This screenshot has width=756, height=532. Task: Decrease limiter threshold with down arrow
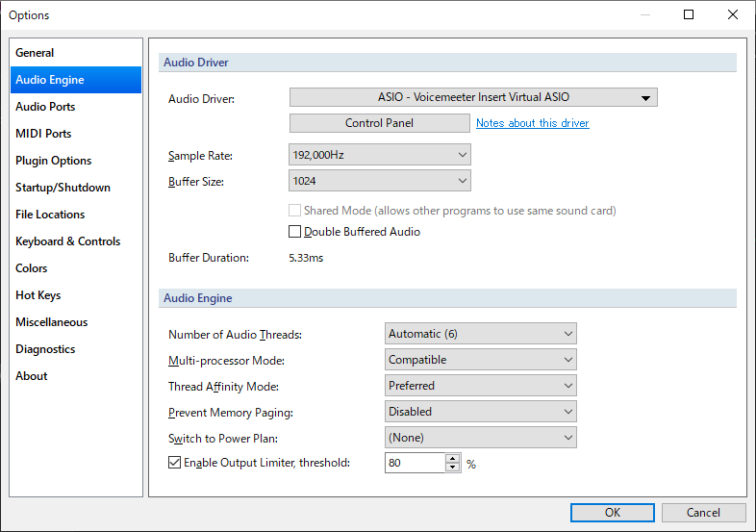tap(453, 468)
